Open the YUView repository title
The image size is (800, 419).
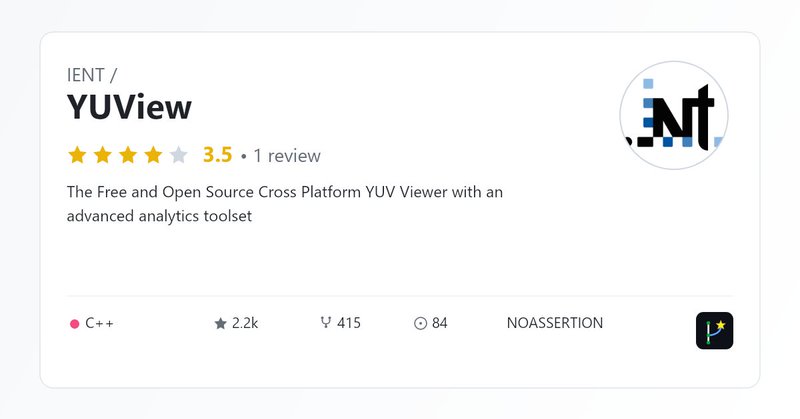129,107
